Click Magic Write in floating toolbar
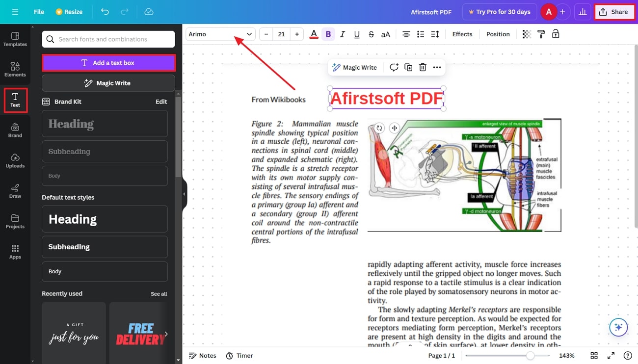 click(x=355, y=67)
